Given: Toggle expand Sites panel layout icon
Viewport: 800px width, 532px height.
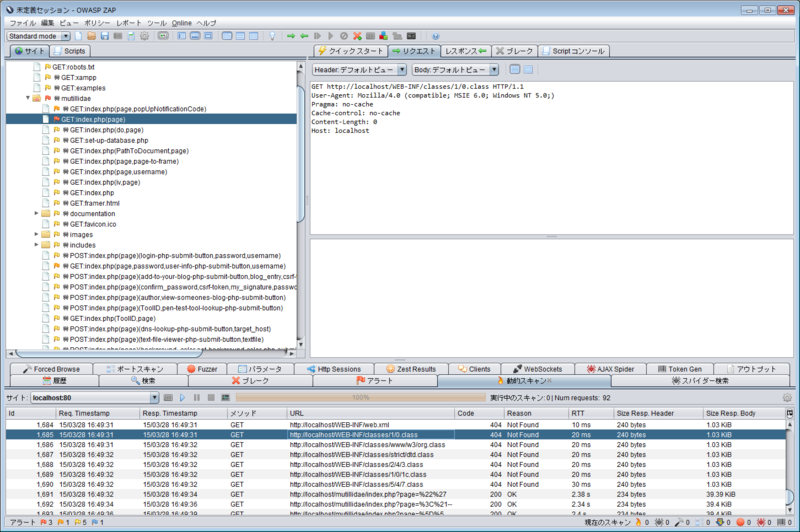Looking at the screenshot, I should click(181, 36).
